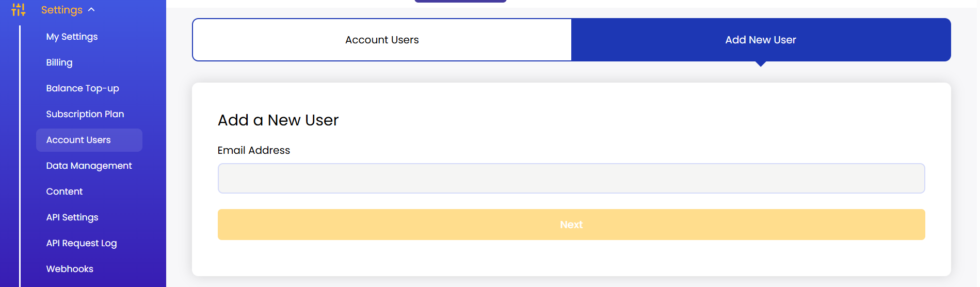Collapse the Settings menu chevron
The height and width of the screenshot is (287, 980).
[91, 9]
